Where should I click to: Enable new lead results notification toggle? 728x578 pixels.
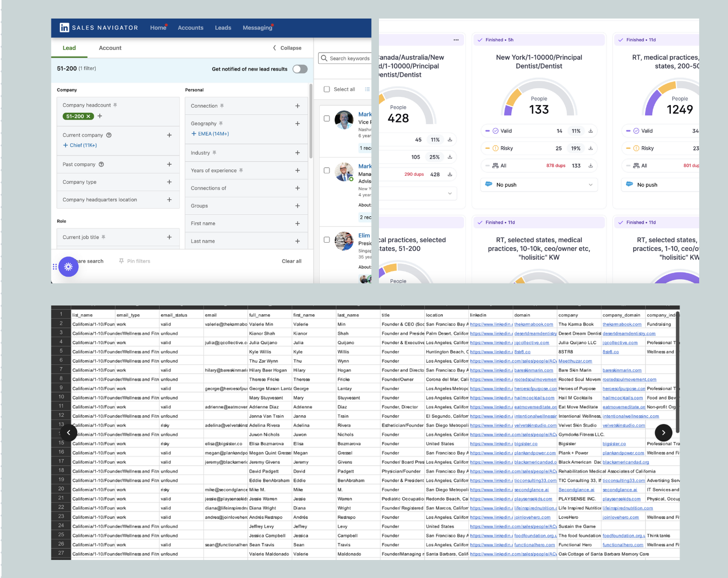coord(300,69)
